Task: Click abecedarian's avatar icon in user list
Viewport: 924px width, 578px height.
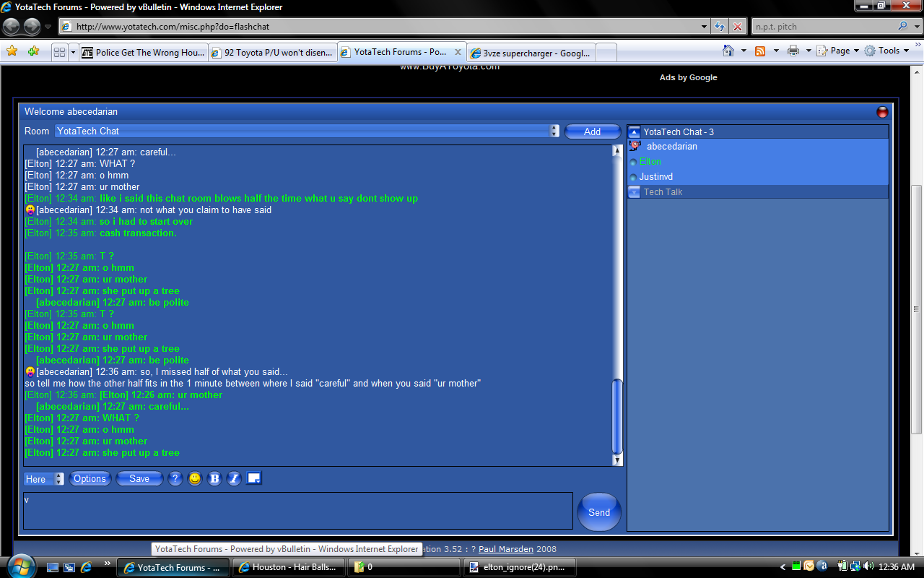Action: (635, 146)
